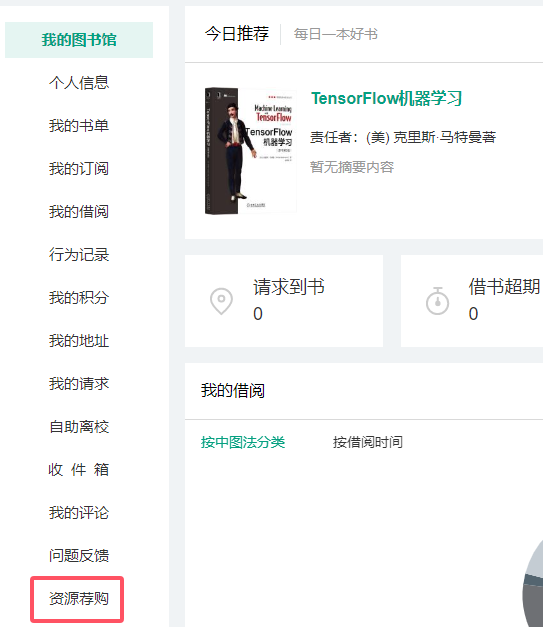Screen dimensions: 543x627
Task: Select 我的地址 in the sidebar
Action: tap(79, 341)
